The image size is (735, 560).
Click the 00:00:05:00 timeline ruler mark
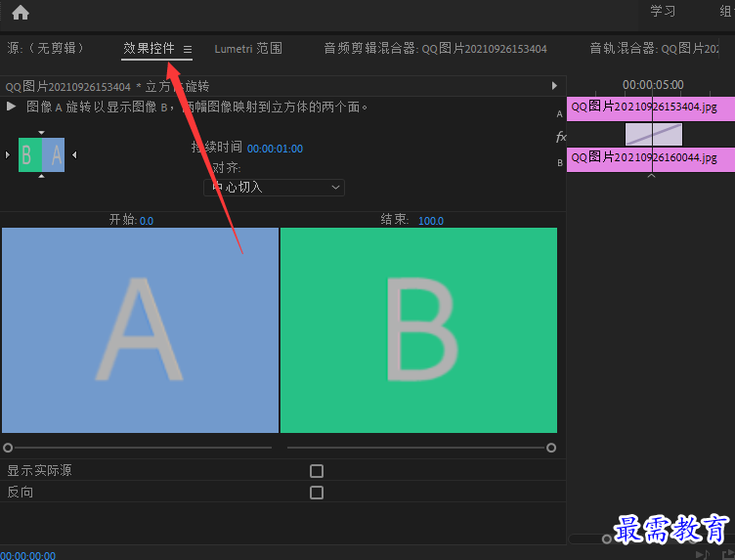(653, 85)
